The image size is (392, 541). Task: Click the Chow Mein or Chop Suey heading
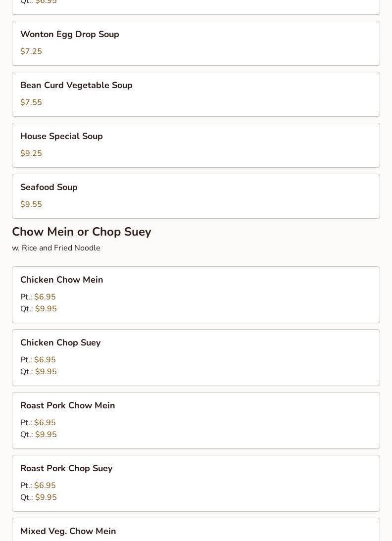click(82, 232)
